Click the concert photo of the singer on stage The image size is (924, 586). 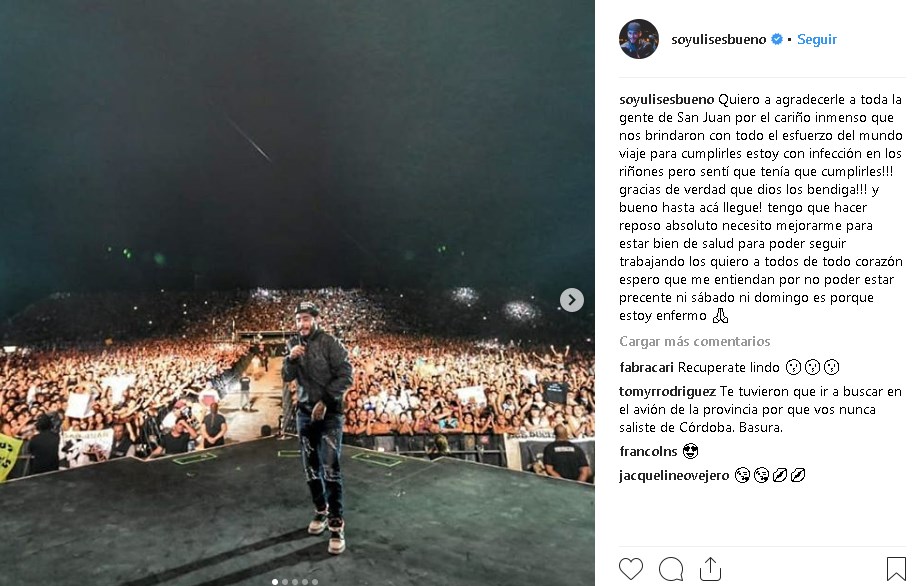297,293
